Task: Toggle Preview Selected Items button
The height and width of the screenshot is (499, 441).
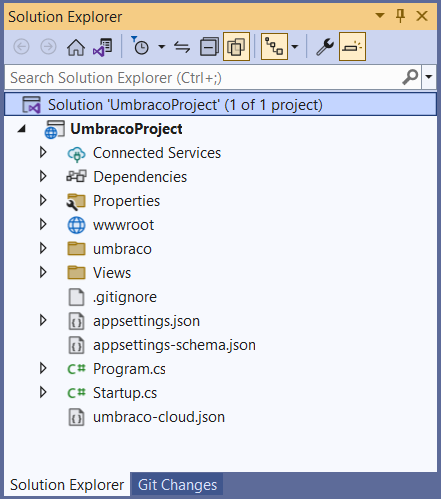Action: tap(352, 47)
